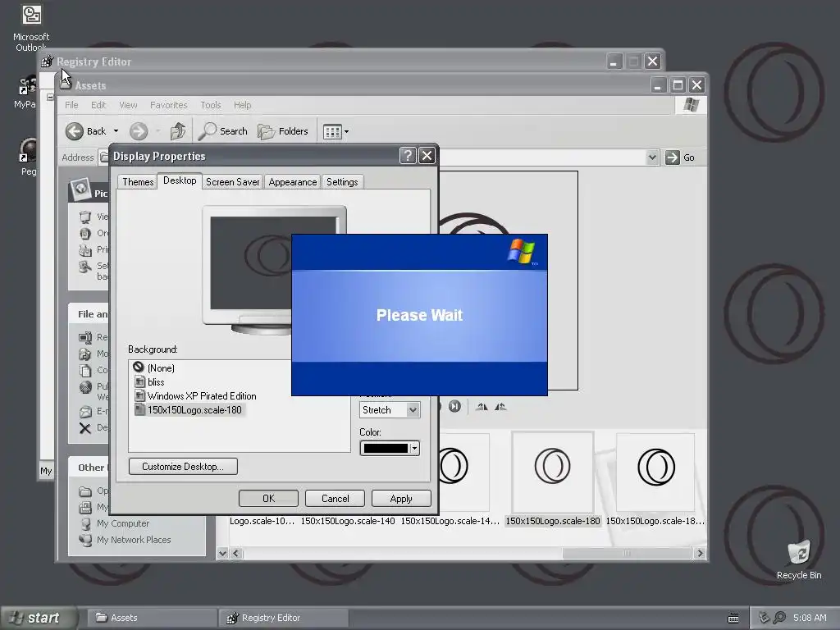Switch to the Desktop tab

180,180
